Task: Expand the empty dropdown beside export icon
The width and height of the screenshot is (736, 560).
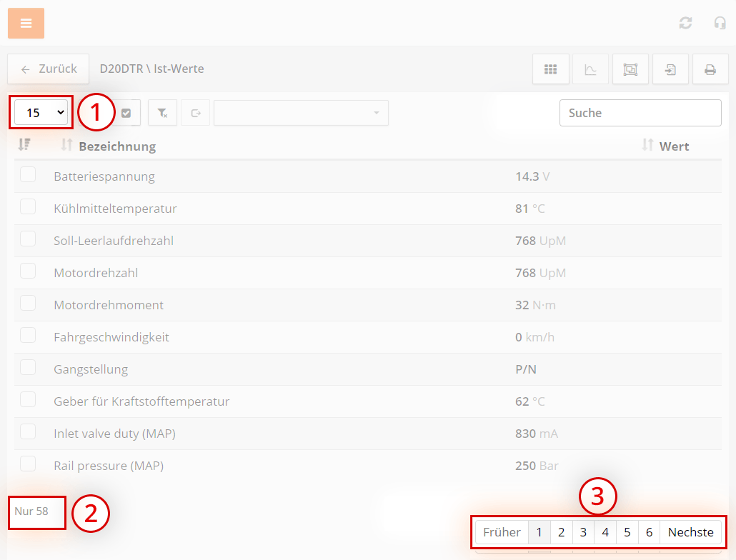Action: [x=301, y=113]
